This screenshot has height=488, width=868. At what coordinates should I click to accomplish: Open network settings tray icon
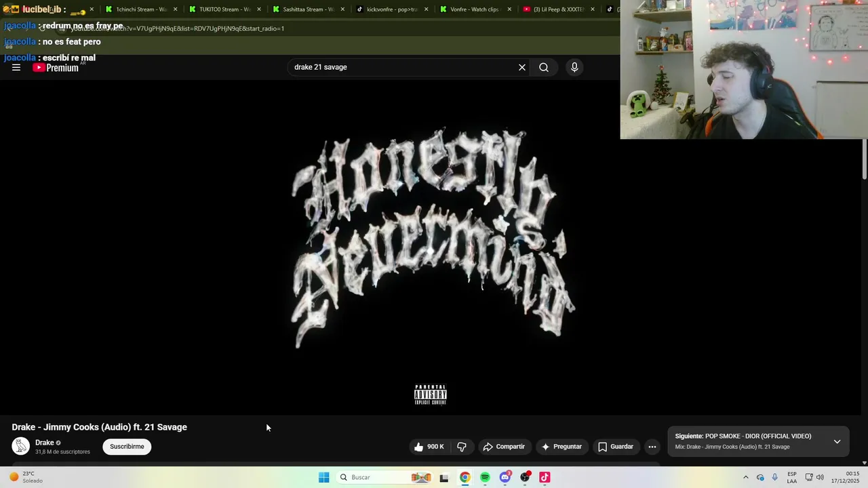coord(809,477)
